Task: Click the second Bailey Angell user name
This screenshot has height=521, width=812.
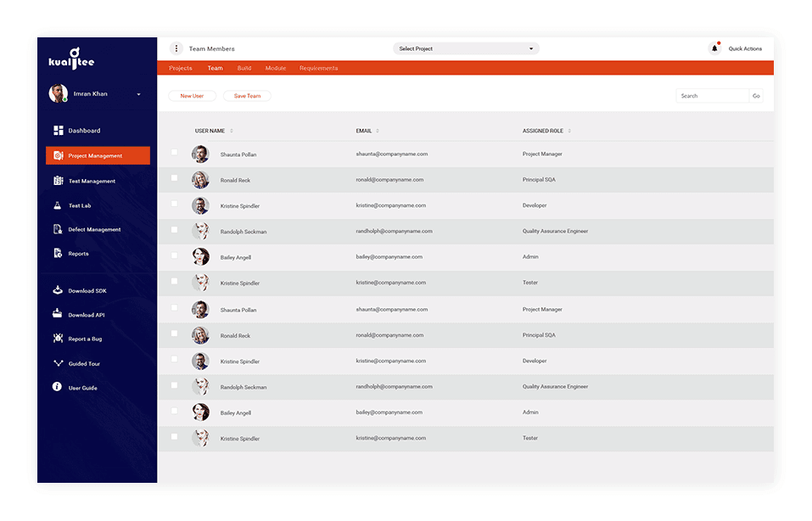Action: 236,412
